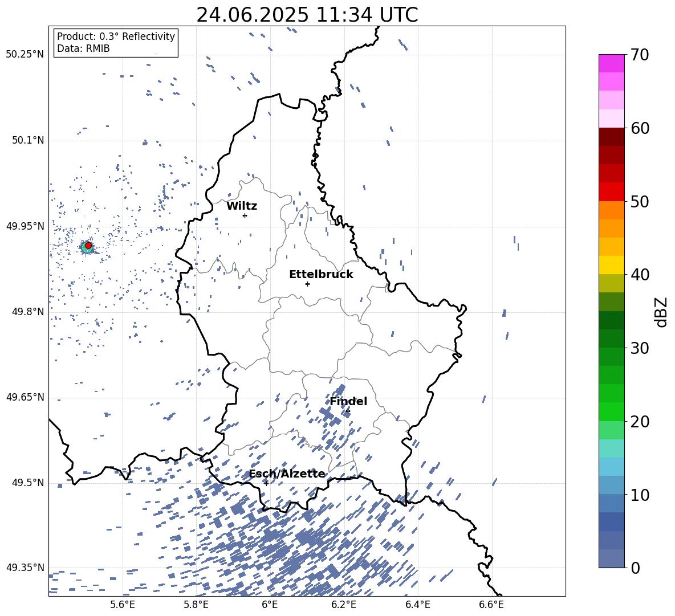Click the bright green swatch just above 20

pyautogui.click(x=611, y=411)
